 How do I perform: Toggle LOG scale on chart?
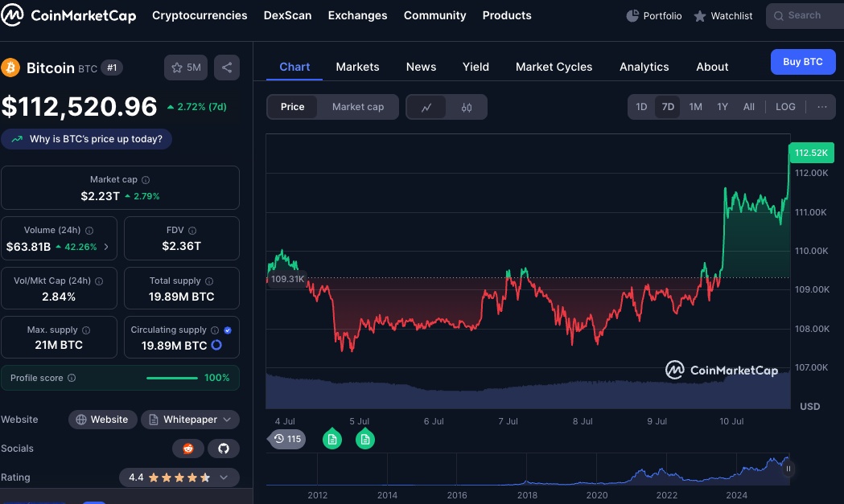785,107
